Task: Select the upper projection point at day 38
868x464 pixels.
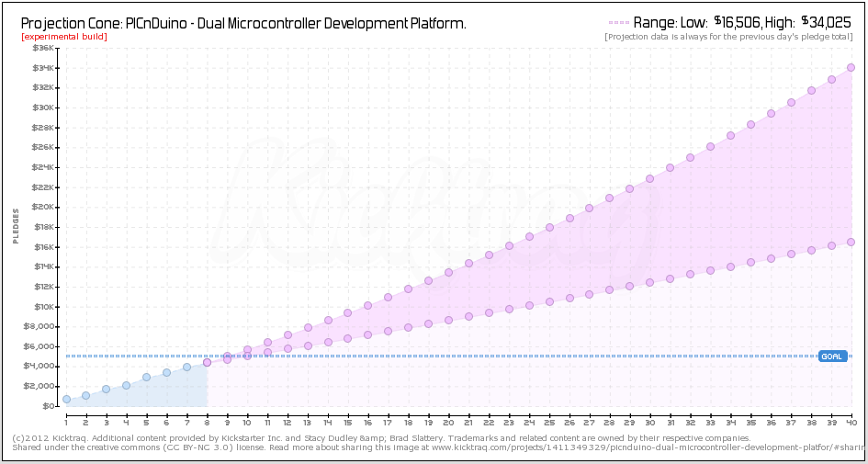Action: coord(811,90)
